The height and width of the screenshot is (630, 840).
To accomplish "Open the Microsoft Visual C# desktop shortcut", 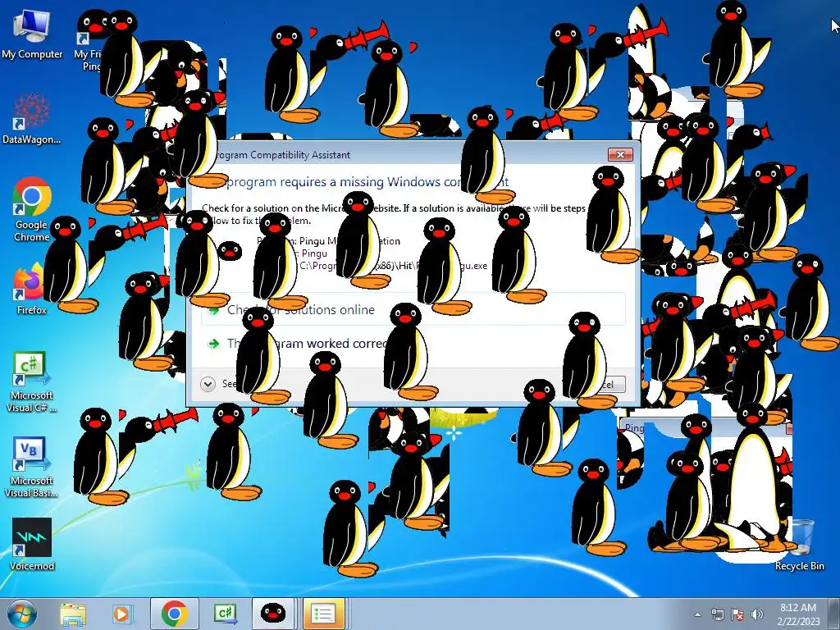I will coord(31,381).
